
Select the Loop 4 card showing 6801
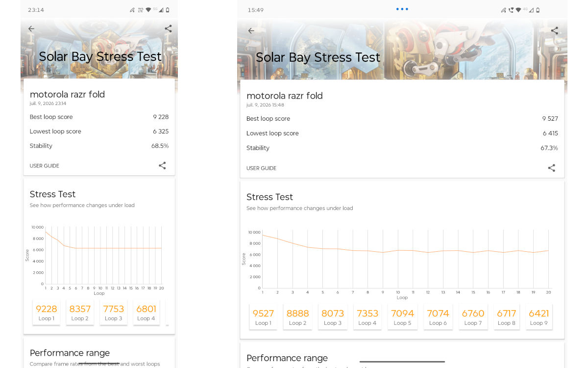[x=146, y=312]
